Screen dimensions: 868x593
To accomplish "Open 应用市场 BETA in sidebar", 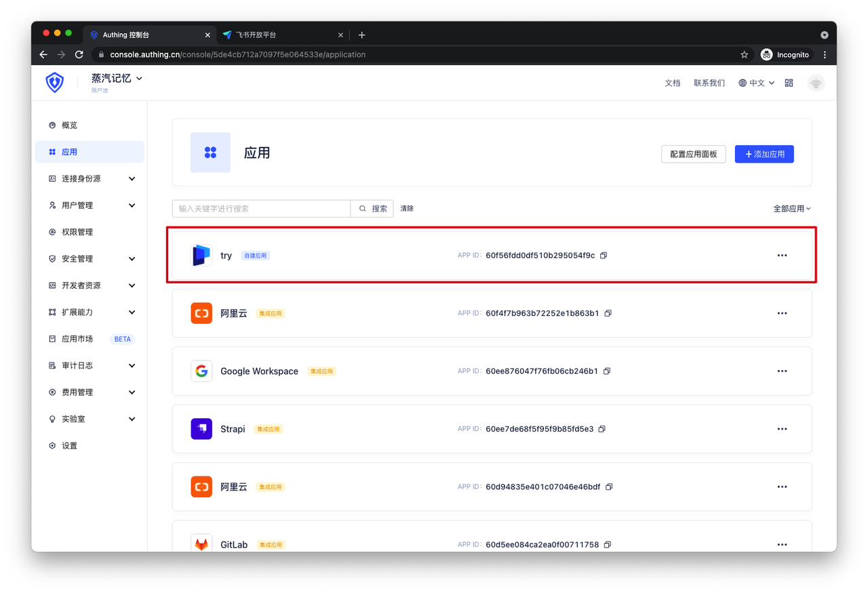I will click(90, 339).
